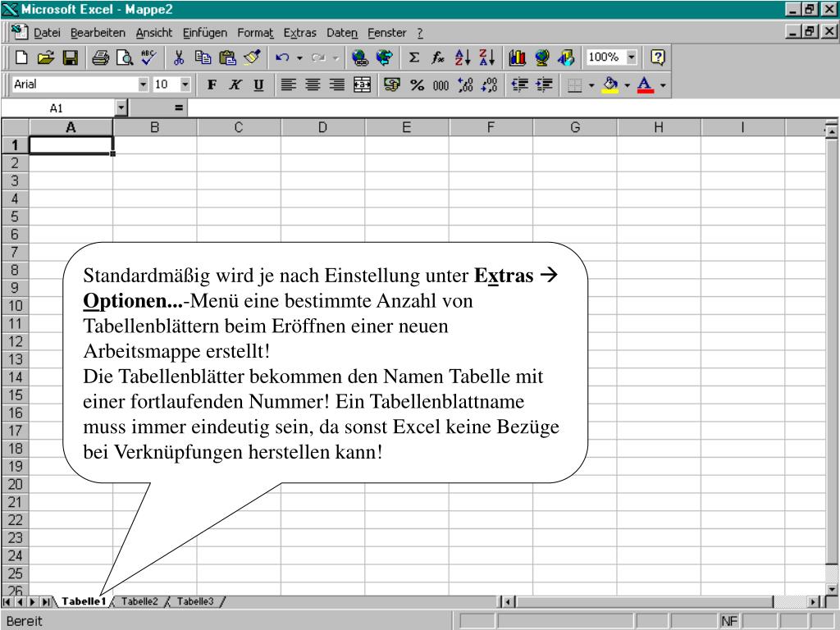Open a file with the folder icon

point(46,57)
